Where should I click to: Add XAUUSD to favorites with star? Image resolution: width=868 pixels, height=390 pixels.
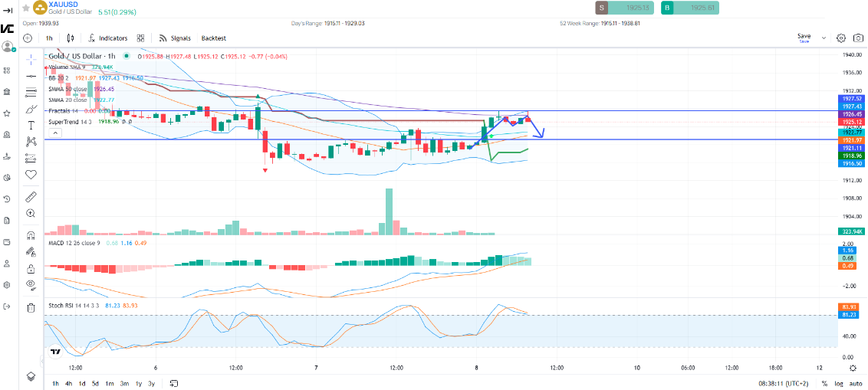(x=26, y=8)
